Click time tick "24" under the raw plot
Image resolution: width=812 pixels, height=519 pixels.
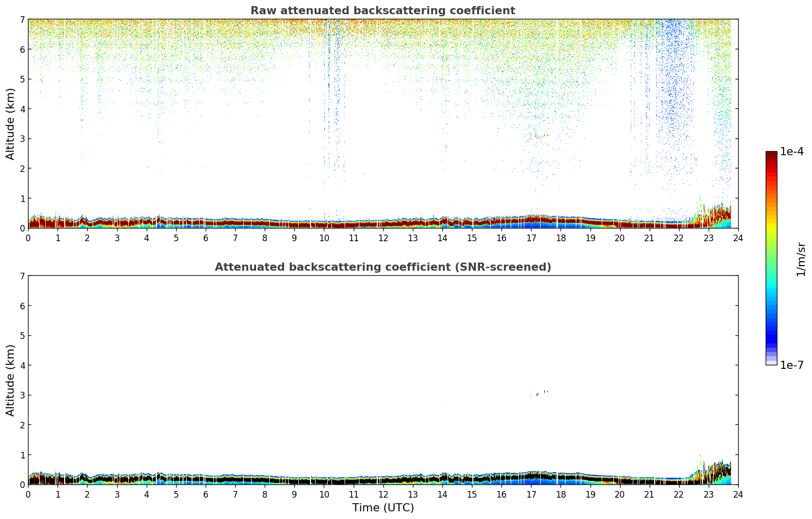[x=738, y=238]
